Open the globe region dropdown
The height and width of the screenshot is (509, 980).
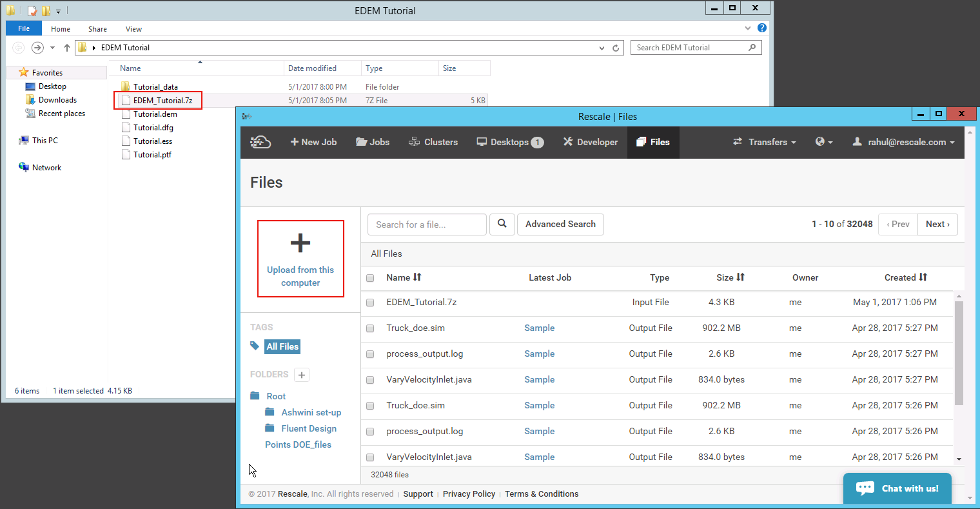click(824, 142)
